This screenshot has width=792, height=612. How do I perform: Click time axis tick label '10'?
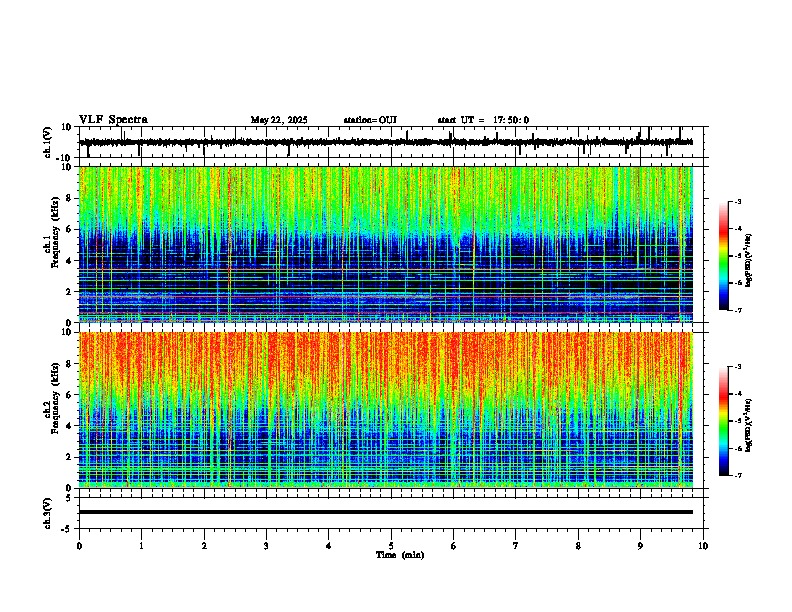[703, 546]
